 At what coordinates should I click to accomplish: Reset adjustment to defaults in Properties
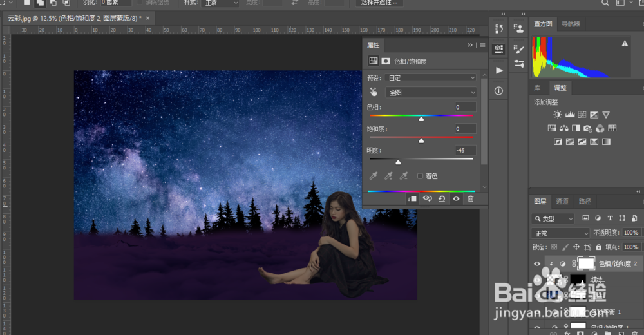(x=442, y=199)
